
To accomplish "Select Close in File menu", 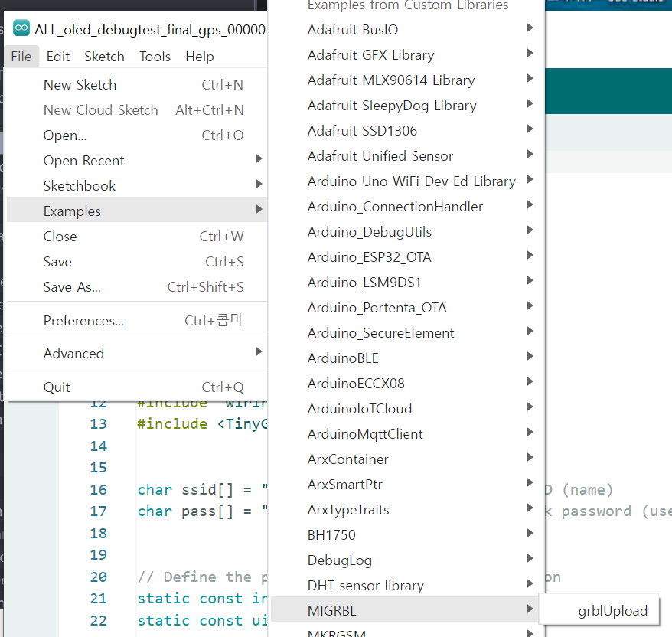I will (x=137, y=237).
